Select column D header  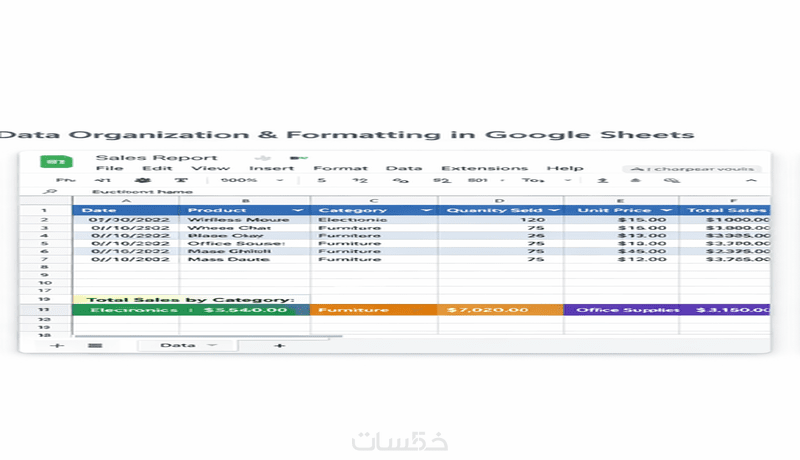(501, 200)
